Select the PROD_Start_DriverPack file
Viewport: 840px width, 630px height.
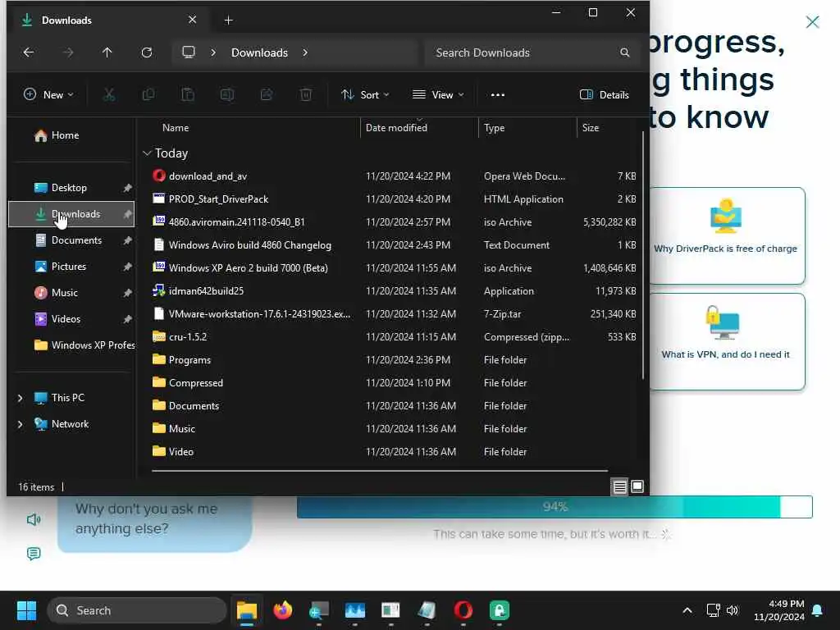click(x=393, y=199)
